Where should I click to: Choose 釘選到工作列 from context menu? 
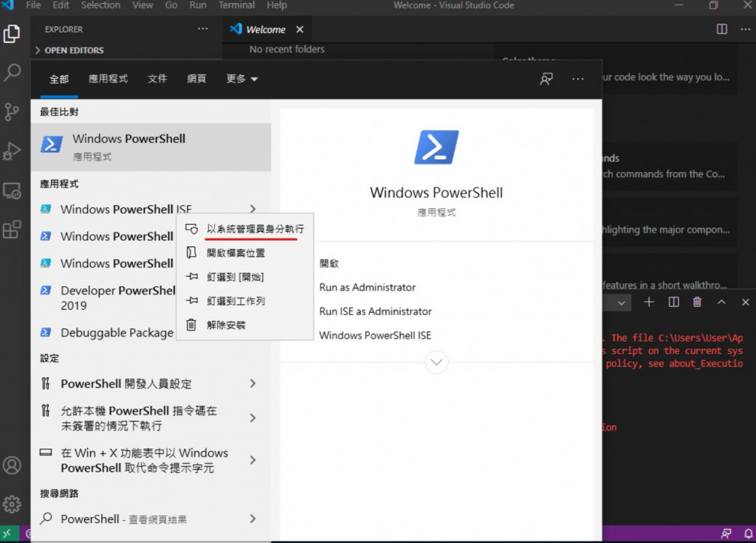(x=245, y=301)
